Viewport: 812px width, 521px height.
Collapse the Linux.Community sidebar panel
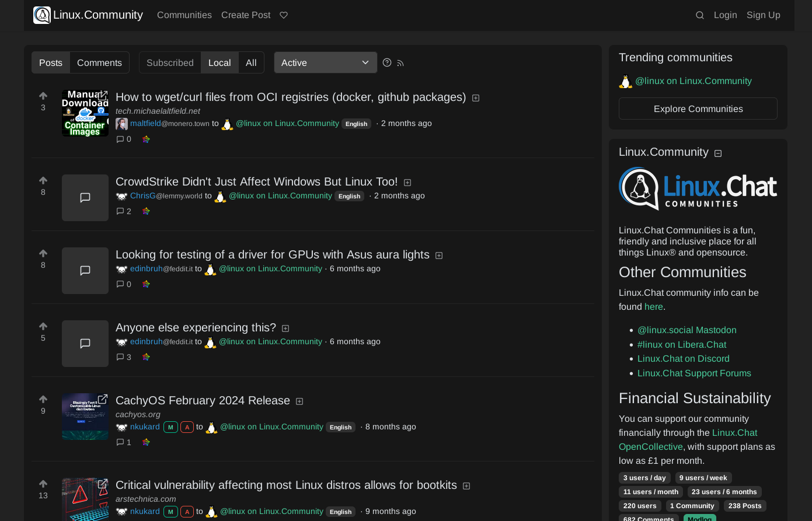pyautogui.click(x=718, y=153)
